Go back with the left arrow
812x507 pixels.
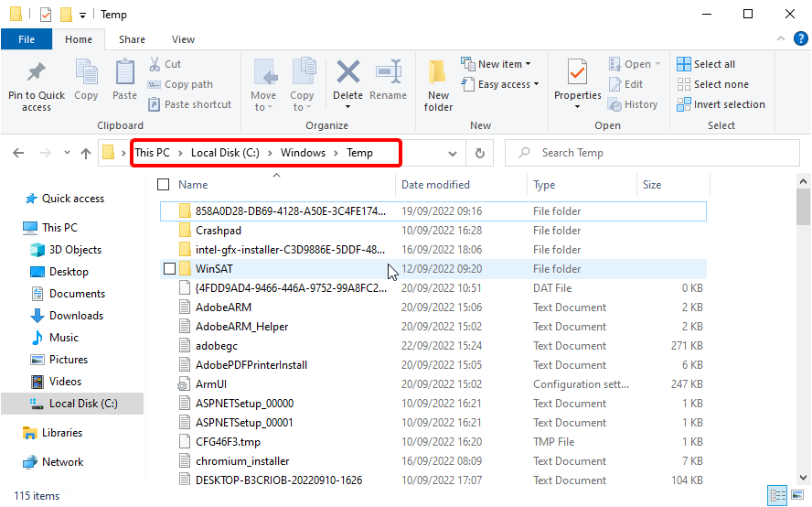18,153
